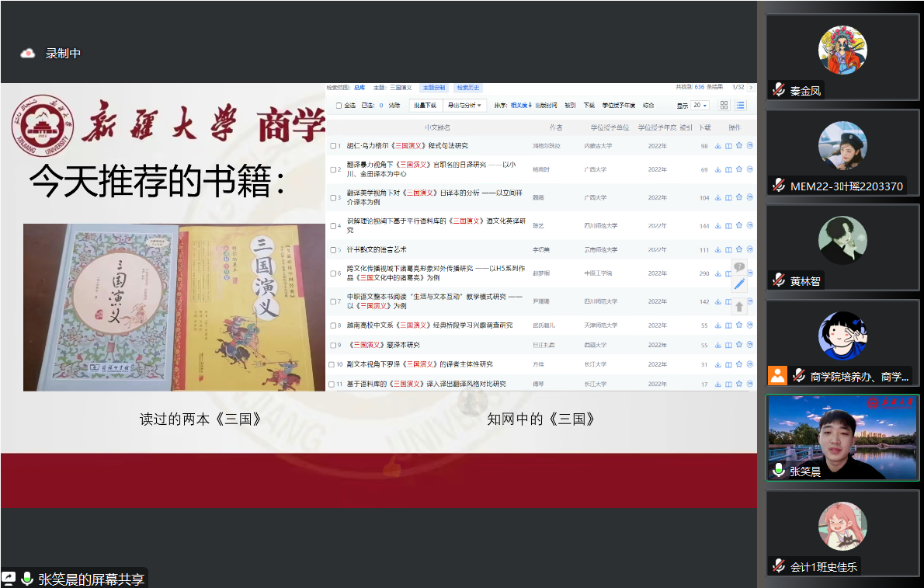Click the 检索历史 tab
924x588 pixels.
click(x=468, y=88)
